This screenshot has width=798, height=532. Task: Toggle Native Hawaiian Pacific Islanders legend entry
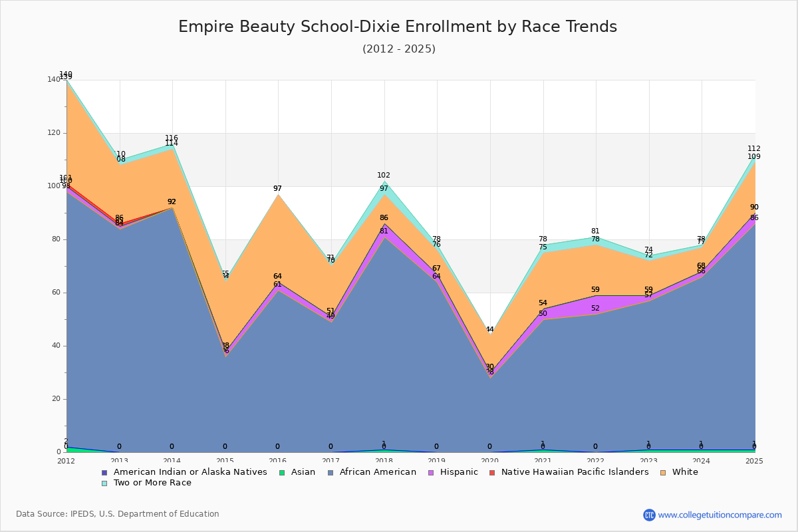click(x=569, y=472)
